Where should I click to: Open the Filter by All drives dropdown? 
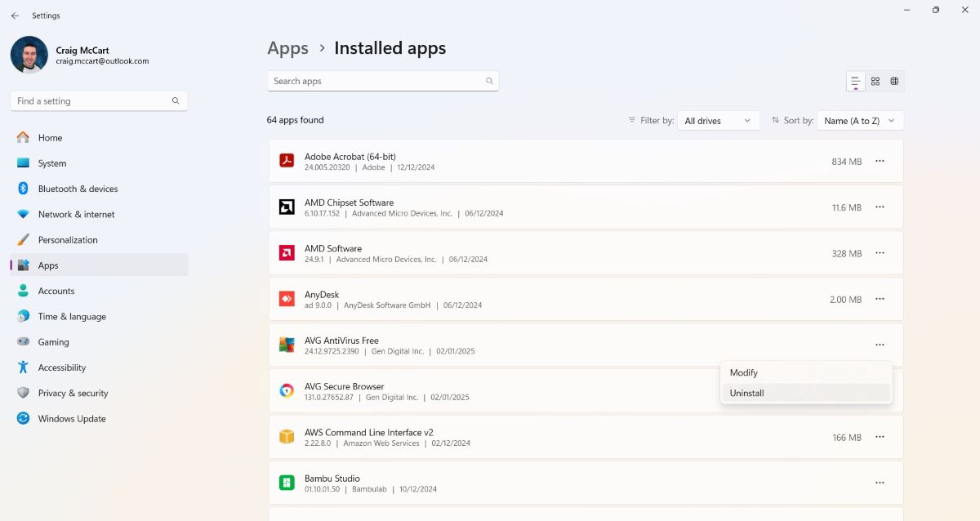tap(719, 121)
